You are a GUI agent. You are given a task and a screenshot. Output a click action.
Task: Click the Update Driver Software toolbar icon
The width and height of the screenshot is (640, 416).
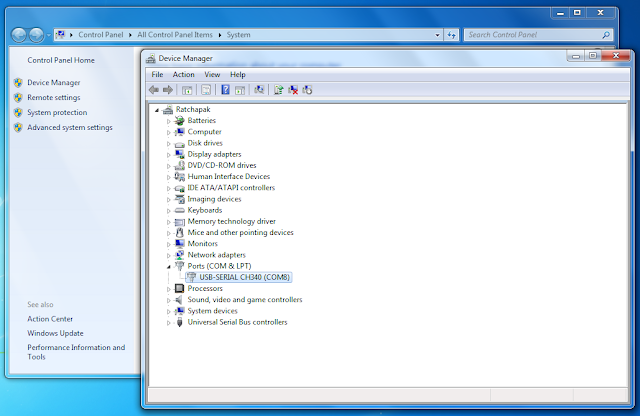click(x=278, y=90)
